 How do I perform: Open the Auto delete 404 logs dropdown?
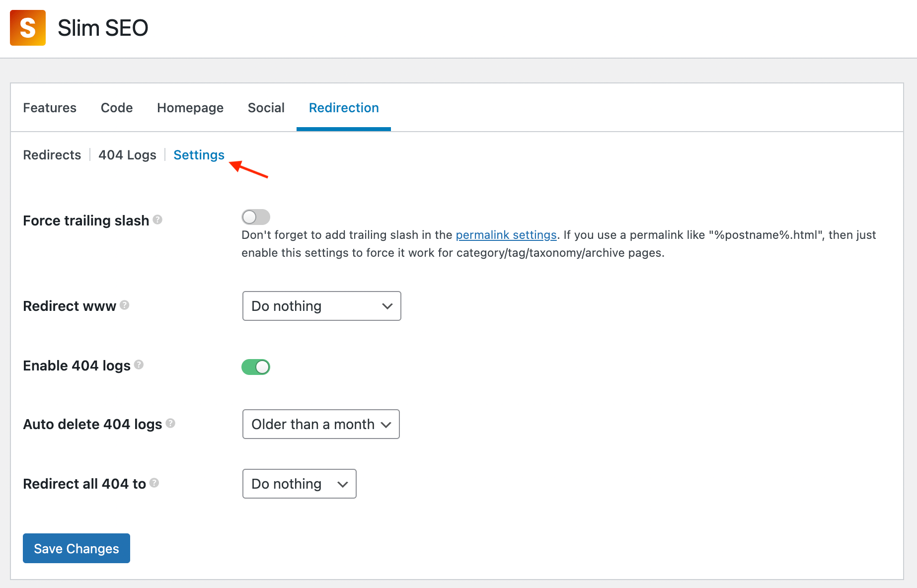click(x=321, y=424)
